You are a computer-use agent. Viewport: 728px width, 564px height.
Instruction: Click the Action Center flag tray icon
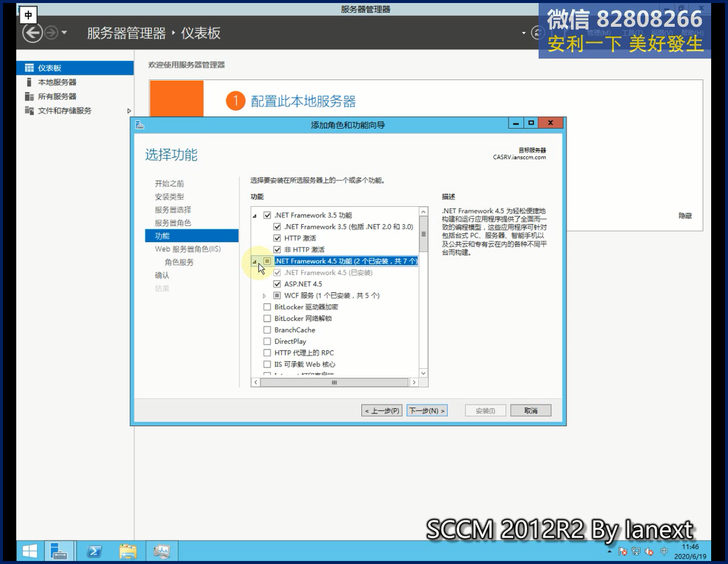click(623, 551)
